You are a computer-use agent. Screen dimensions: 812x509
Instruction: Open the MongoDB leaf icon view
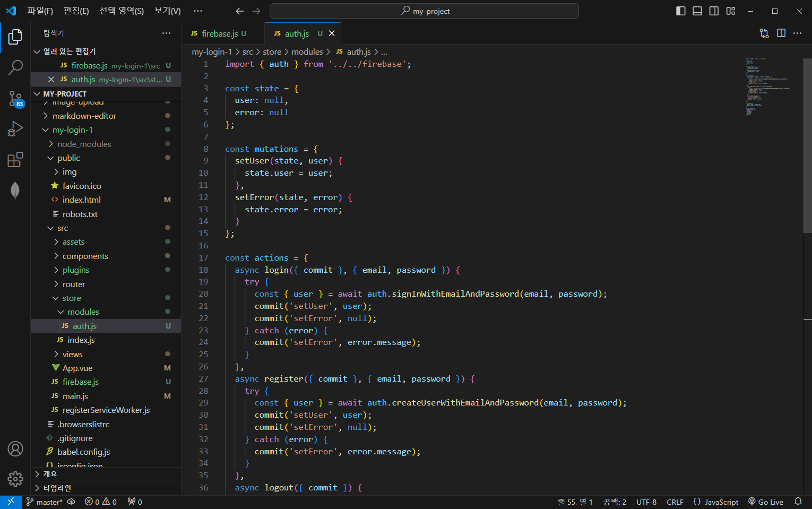point(15,191)
